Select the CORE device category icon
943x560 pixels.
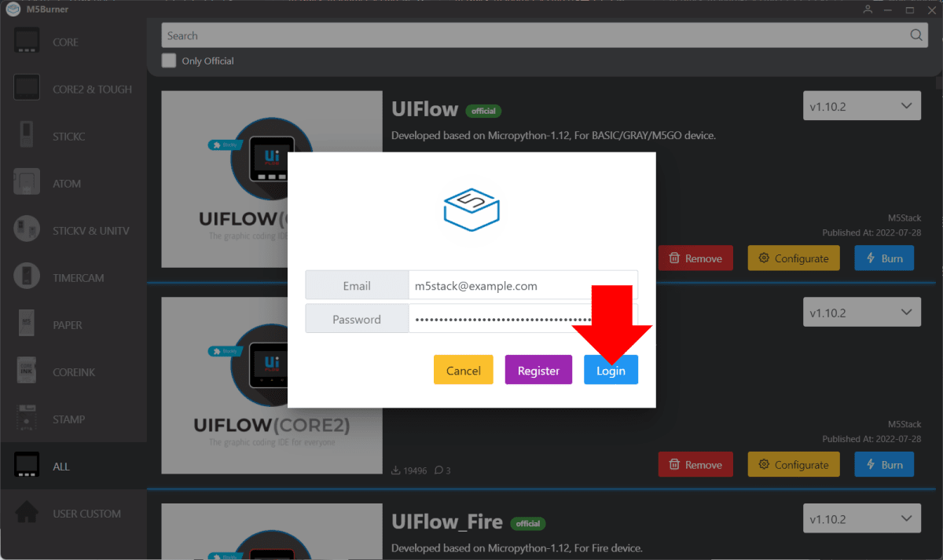pos(27,42)
